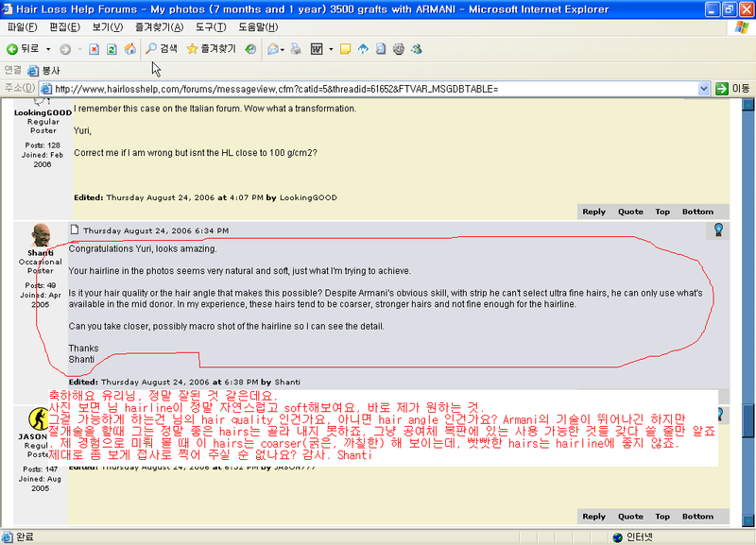Click the post document icon beside Thursday timestamp
The width and height of the screenshot is (756, 545).
[75, 230]
